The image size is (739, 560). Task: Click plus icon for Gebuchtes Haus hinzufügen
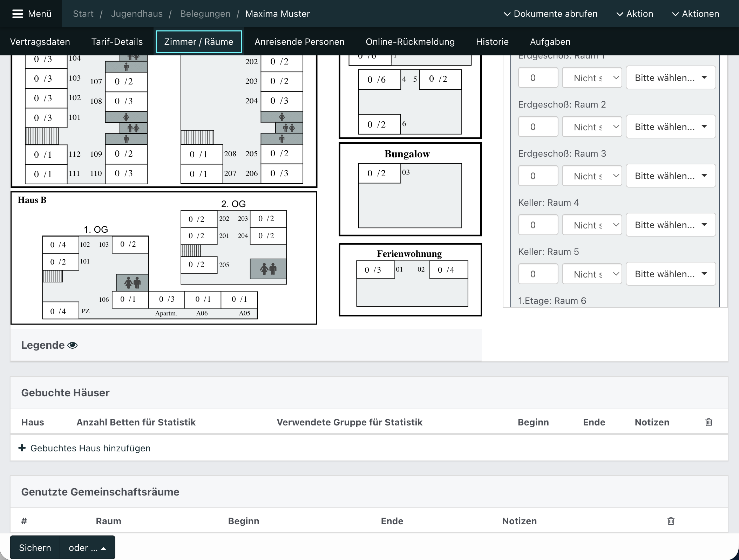click(x=22, y=448)
